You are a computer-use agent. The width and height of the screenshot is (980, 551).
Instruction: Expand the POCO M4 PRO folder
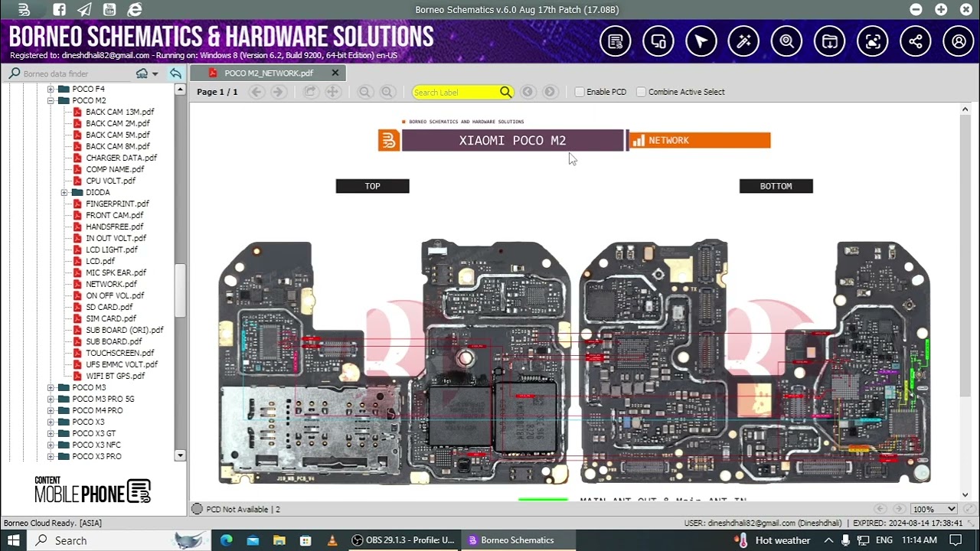pyautogui.click(x=51, y=410)
